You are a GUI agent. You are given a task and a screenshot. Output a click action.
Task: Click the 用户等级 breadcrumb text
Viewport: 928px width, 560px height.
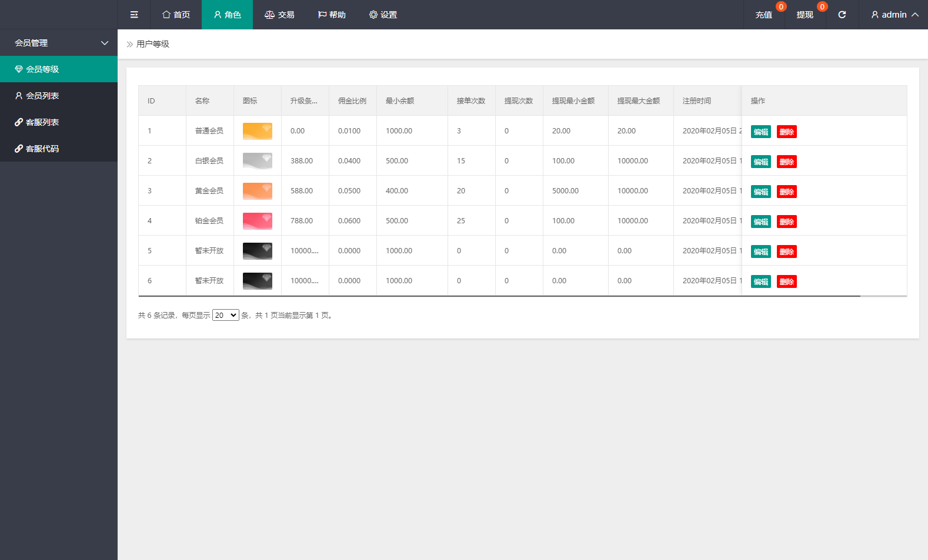[x=153, y=44]
